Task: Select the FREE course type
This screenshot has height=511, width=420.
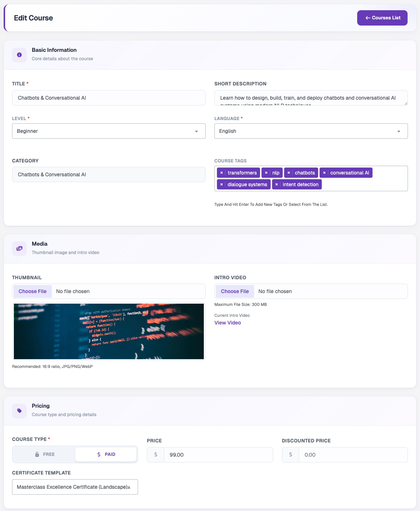Action: tap(45, 454)
